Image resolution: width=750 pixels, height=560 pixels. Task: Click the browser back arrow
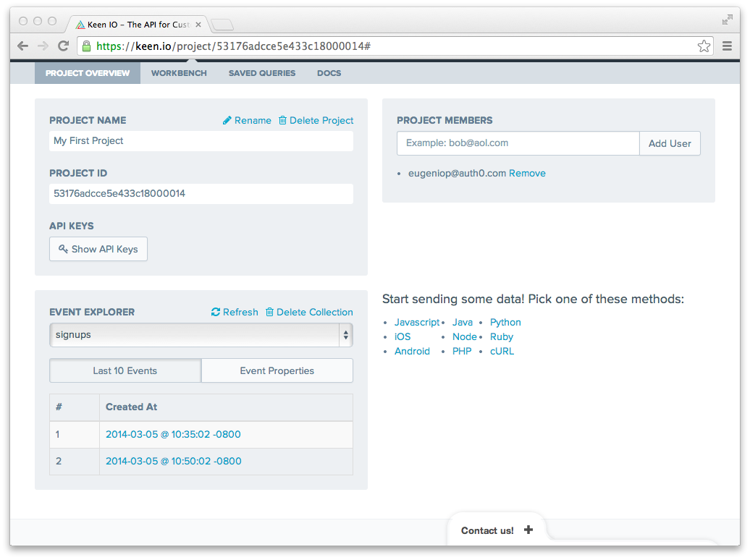22,46
